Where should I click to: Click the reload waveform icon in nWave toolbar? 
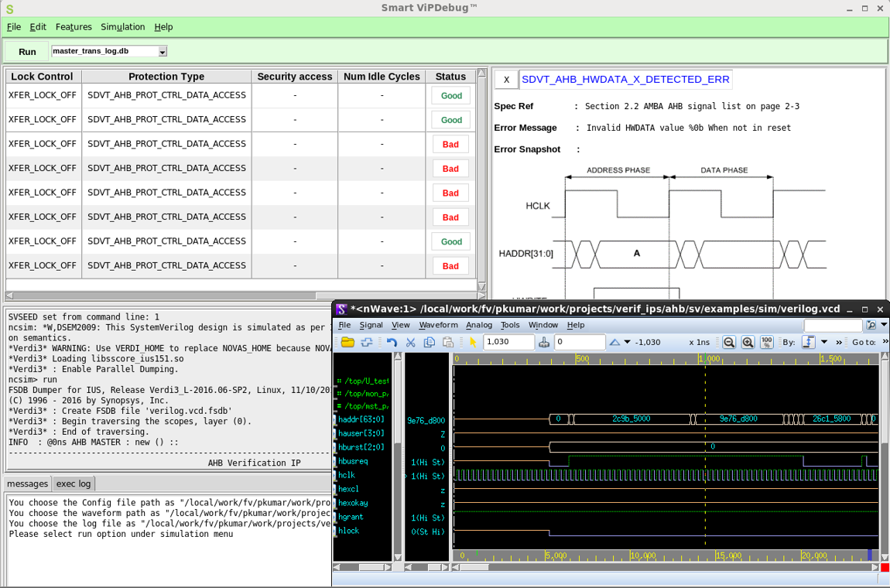pyautogui.click(x=367, y=342)
